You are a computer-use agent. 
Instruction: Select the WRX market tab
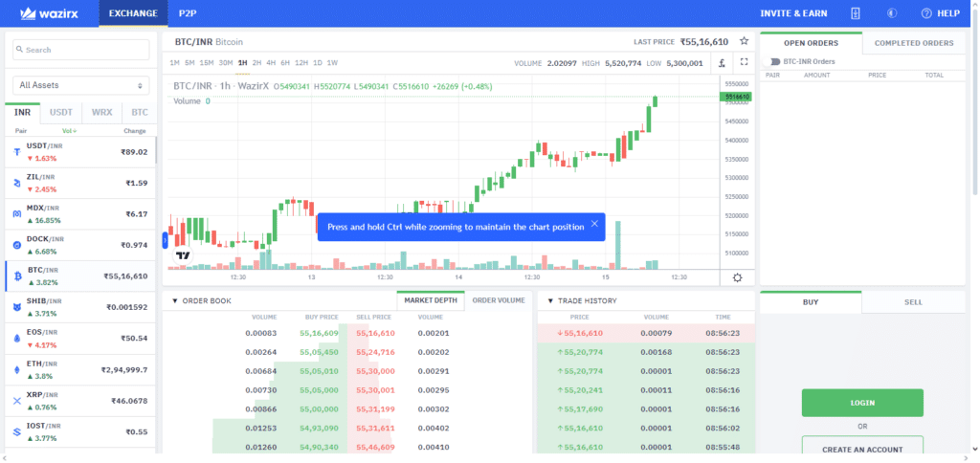(101, 113)
